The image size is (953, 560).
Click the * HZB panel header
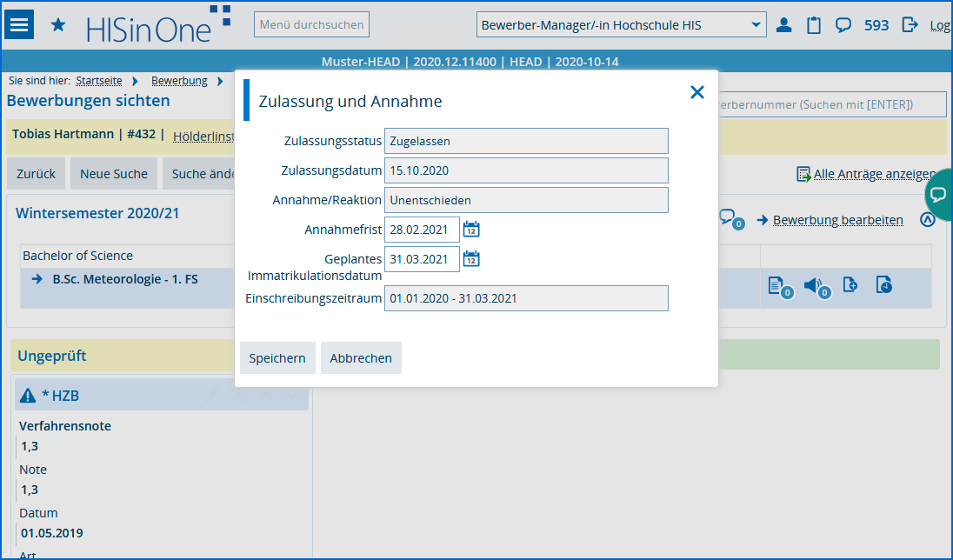[162, 396]
